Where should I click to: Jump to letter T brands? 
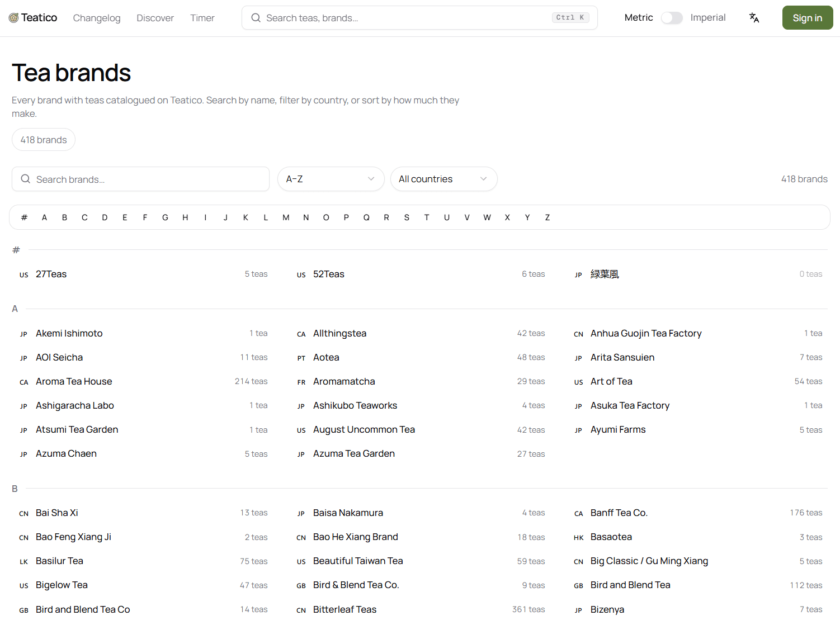427,217
